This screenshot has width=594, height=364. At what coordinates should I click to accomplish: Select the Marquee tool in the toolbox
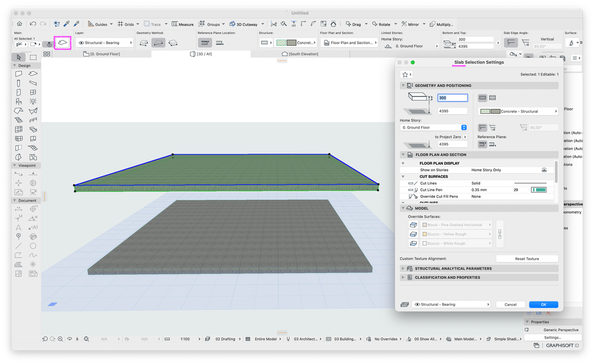point(33,57)
